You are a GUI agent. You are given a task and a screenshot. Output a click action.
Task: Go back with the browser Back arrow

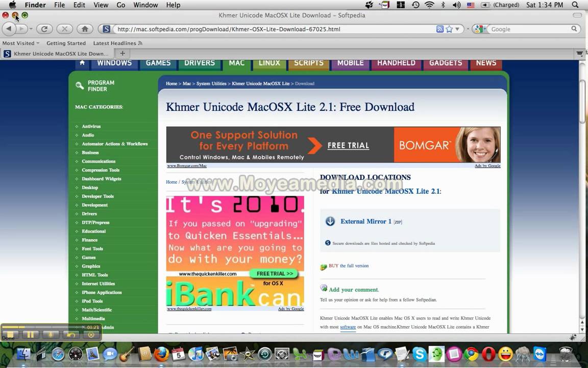(9, 29)
